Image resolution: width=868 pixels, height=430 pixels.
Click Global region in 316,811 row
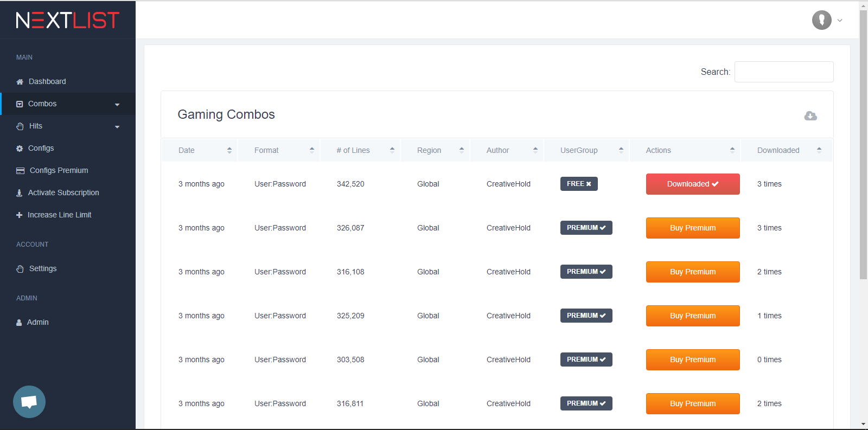(428, 403)
